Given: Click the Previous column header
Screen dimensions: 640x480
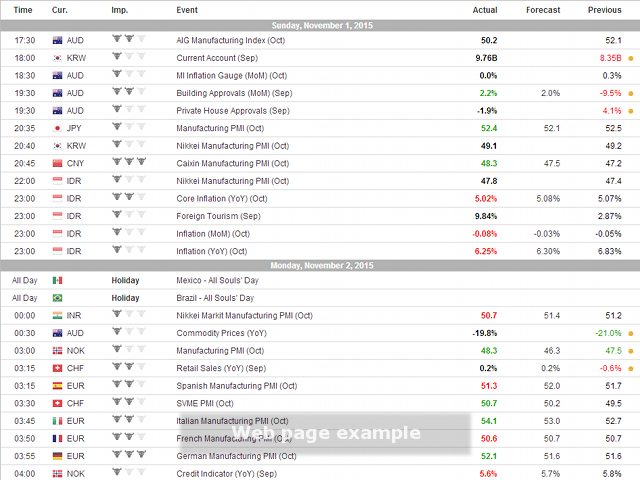Looking at the screenshot, I should 604,10.
